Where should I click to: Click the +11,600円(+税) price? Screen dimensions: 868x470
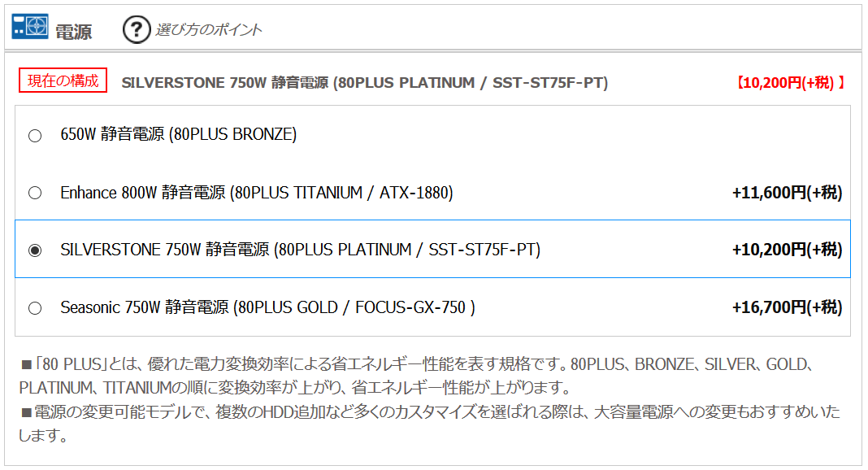click(787, 193)
